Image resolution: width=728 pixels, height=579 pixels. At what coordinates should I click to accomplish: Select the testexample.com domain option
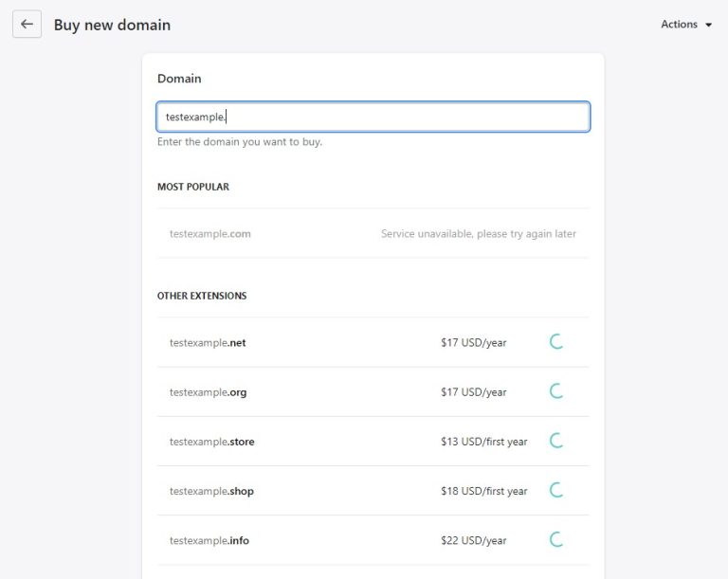coord(210,233)
